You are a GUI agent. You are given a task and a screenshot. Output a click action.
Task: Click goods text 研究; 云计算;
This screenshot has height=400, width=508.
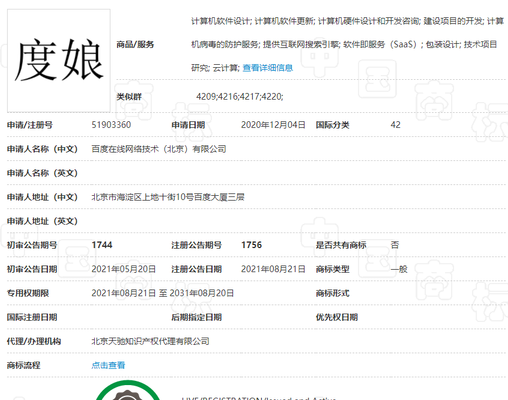[215, 68]
